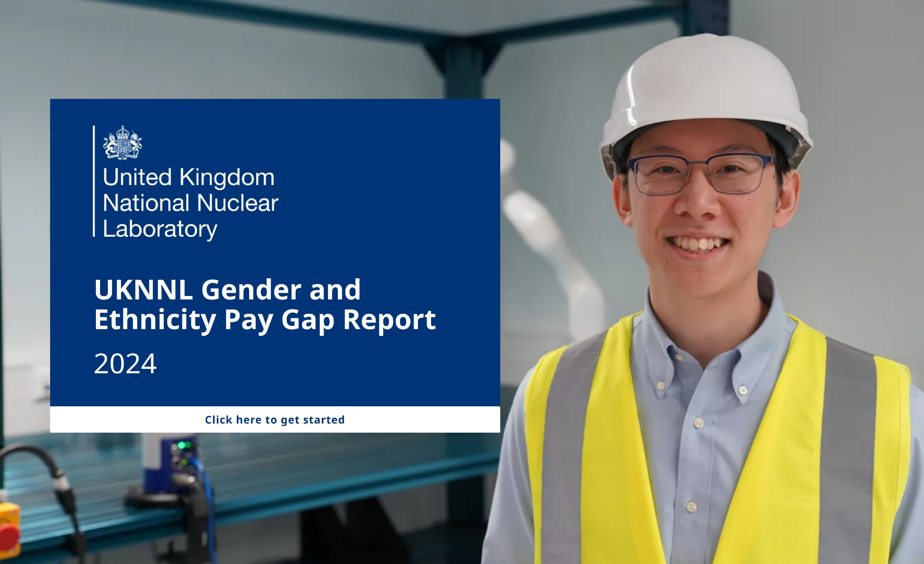Click the UK royal coat of arms logo
Image resolution: width=924 pixels, height=564 pixels.
(123, 143)
